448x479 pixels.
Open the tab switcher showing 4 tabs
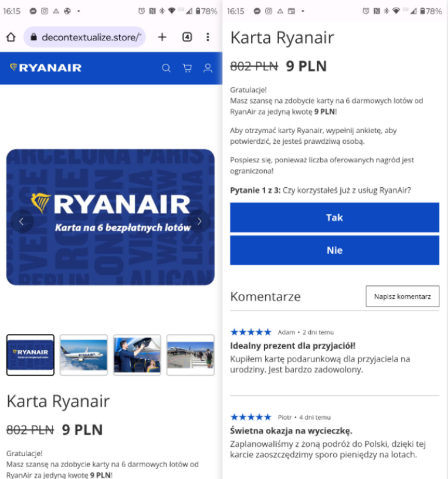(x=187, y=37)
